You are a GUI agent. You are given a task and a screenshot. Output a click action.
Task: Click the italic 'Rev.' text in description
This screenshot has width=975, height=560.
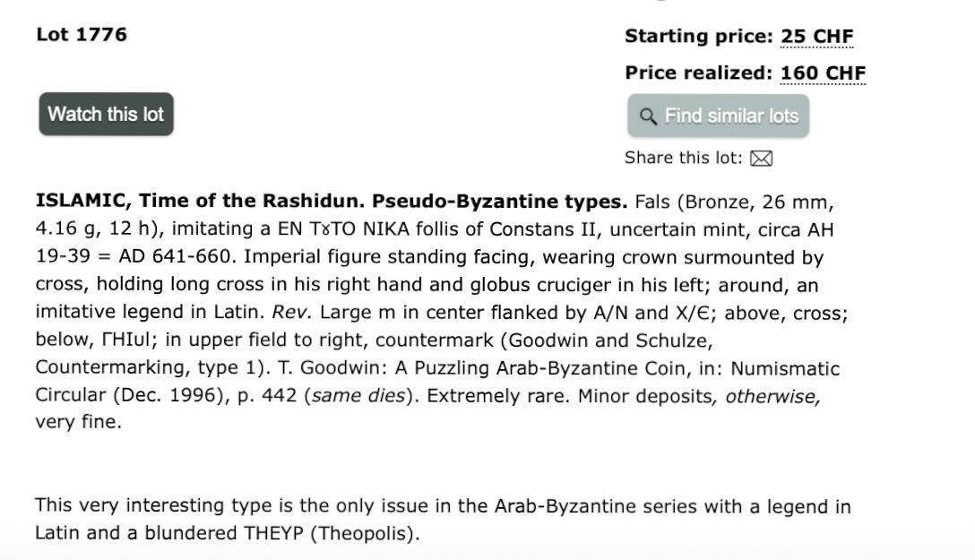291,312
